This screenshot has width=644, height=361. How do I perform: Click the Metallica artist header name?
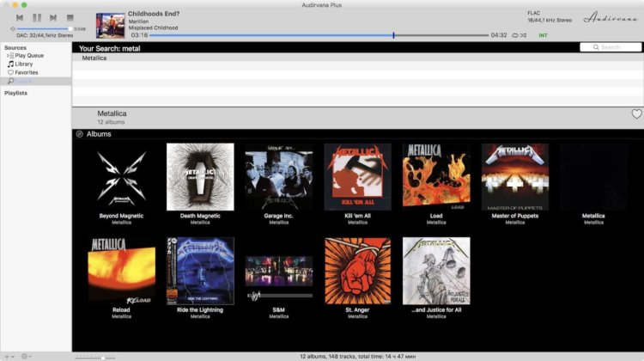(112, 113)
